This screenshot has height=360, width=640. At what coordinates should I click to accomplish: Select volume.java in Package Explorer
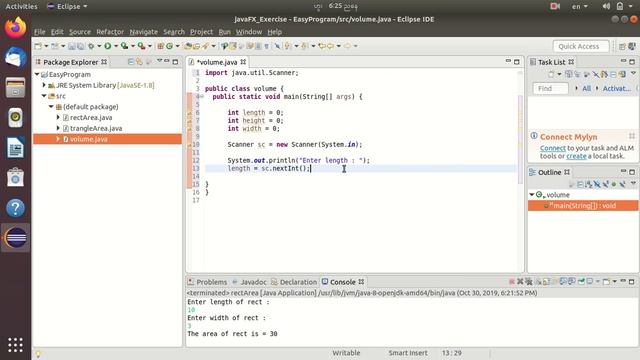(107, 139)
